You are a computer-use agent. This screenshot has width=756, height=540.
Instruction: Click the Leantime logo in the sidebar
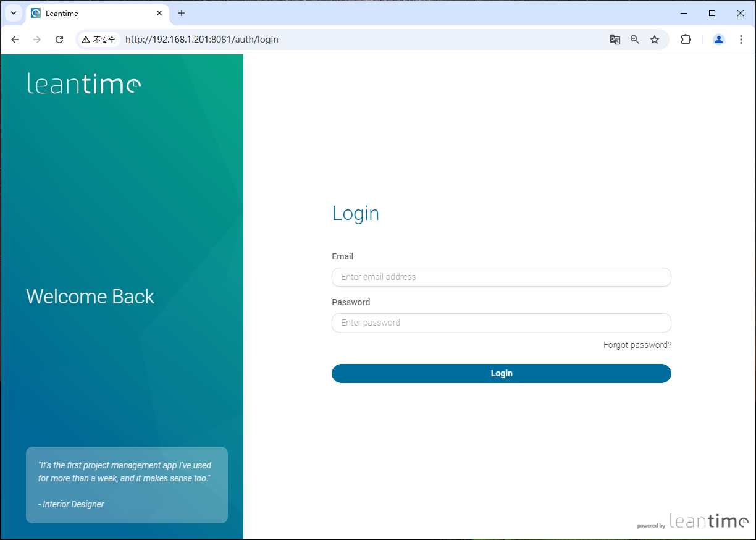coord(84,84)
